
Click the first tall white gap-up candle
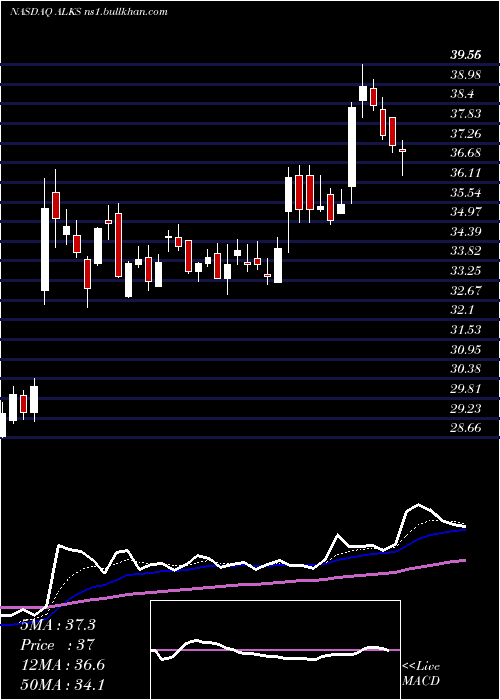(45, 249)
